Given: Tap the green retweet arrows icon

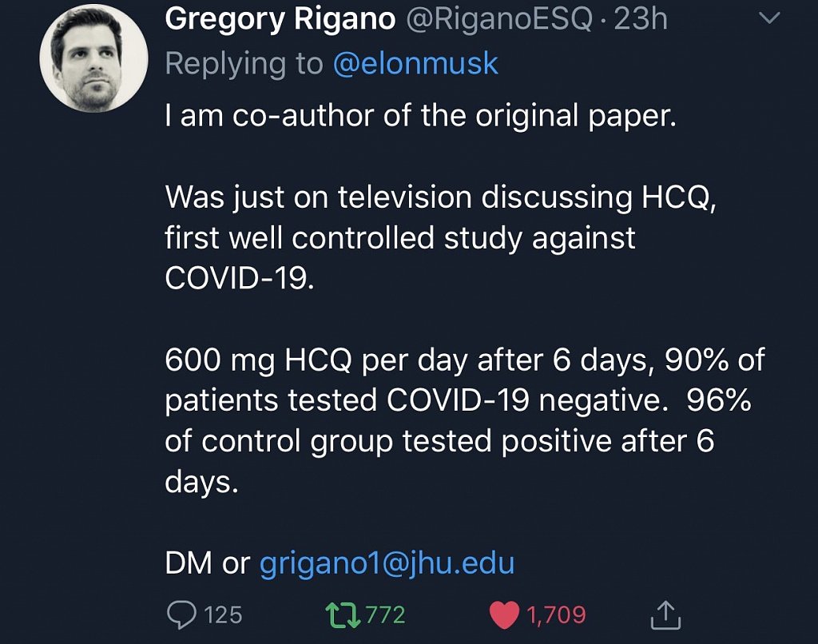Looking at the screenshot, I should coord(342,614).
